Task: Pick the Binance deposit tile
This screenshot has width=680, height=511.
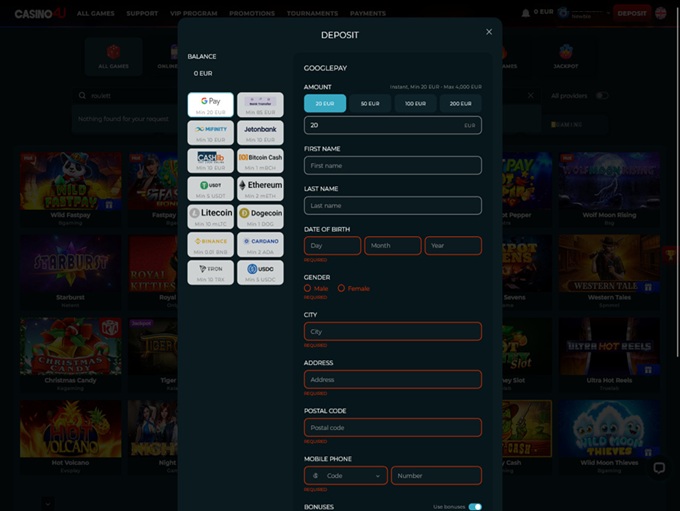Action: click(x=210, y=244)
